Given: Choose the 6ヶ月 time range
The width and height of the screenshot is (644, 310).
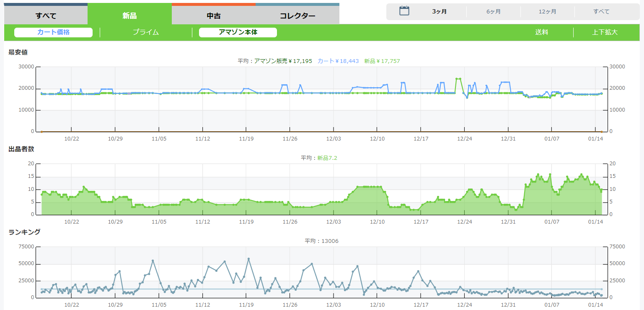Looking at the screenshot, I should tap(494, 12).
